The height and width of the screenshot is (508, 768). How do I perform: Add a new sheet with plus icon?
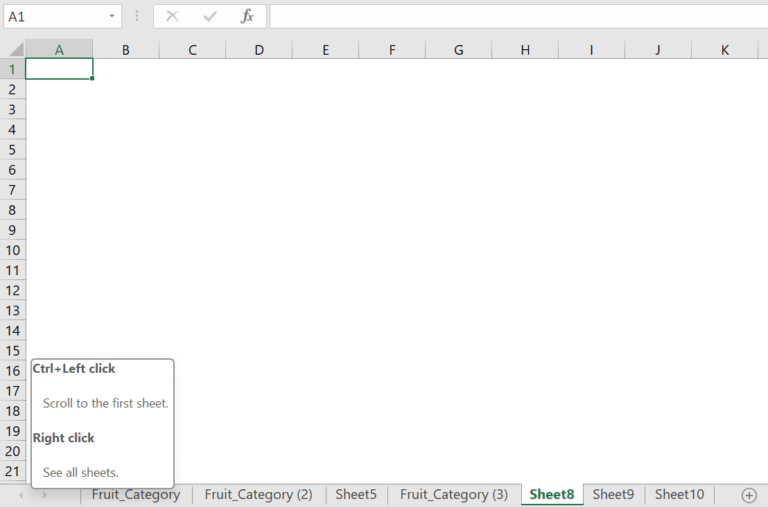749,495
